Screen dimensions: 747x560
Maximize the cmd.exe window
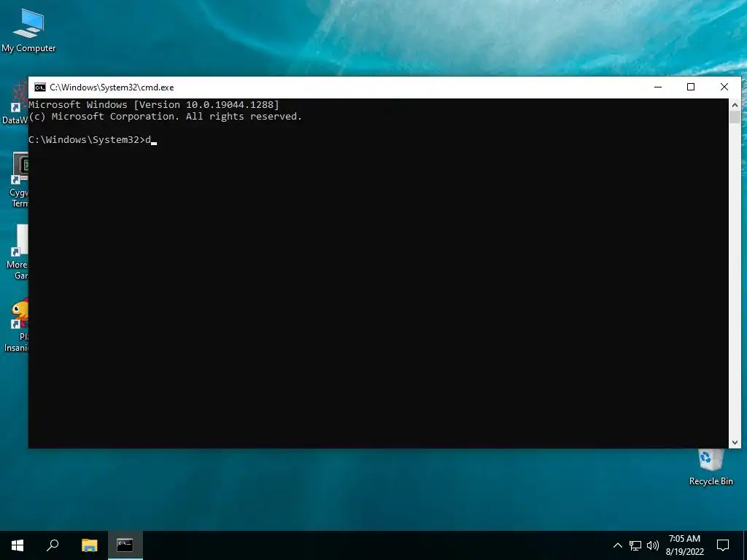691,87
